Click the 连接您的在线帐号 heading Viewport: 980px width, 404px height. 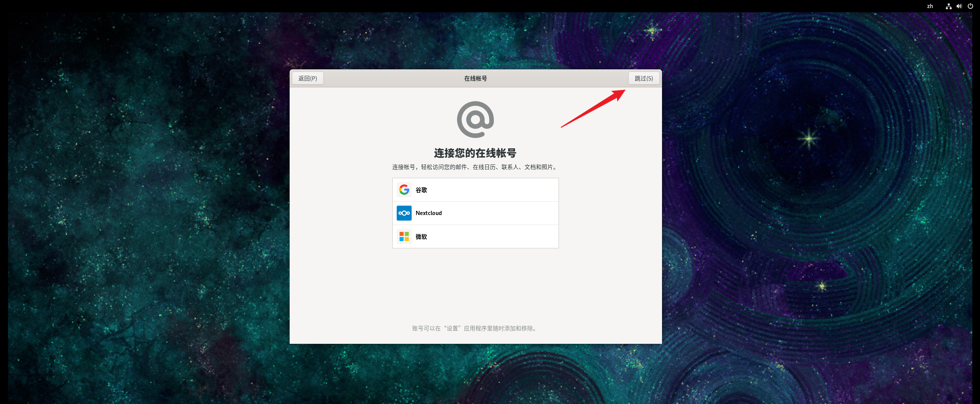[475, 153]
